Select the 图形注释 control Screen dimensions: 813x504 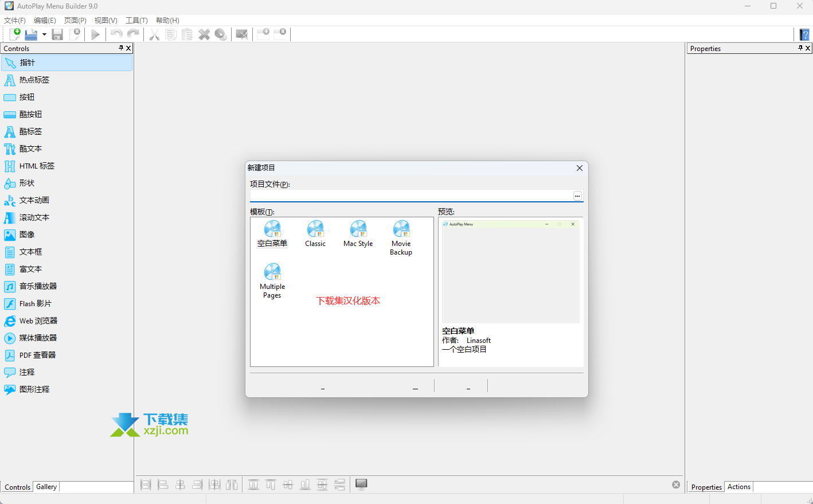[67, 389]
